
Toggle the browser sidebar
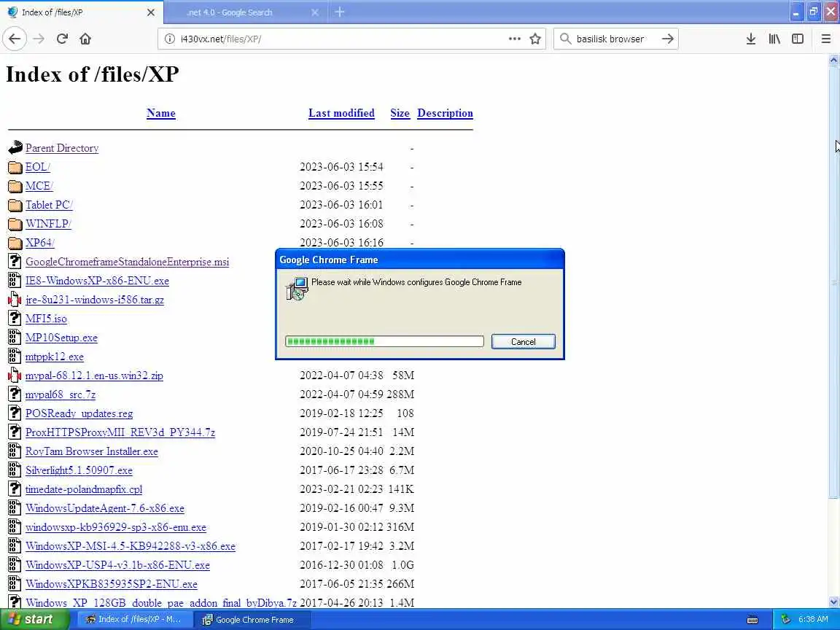tap(798, 39)
